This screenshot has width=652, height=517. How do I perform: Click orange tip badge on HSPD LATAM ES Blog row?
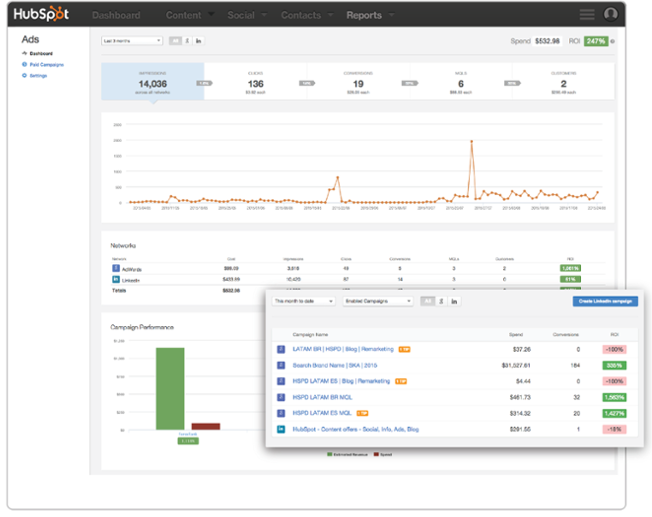401,381
